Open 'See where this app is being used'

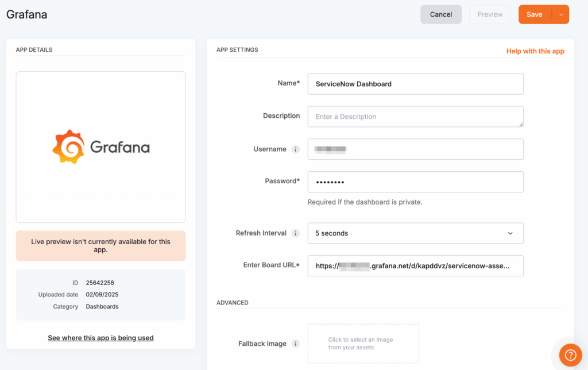100,338
